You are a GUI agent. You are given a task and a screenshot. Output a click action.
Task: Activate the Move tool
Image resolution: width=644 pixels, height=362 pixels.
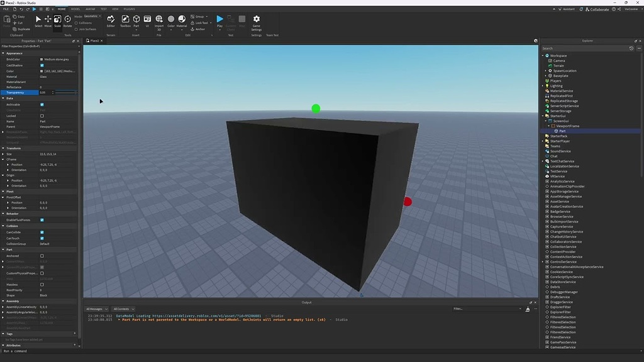tap(48, 21)
